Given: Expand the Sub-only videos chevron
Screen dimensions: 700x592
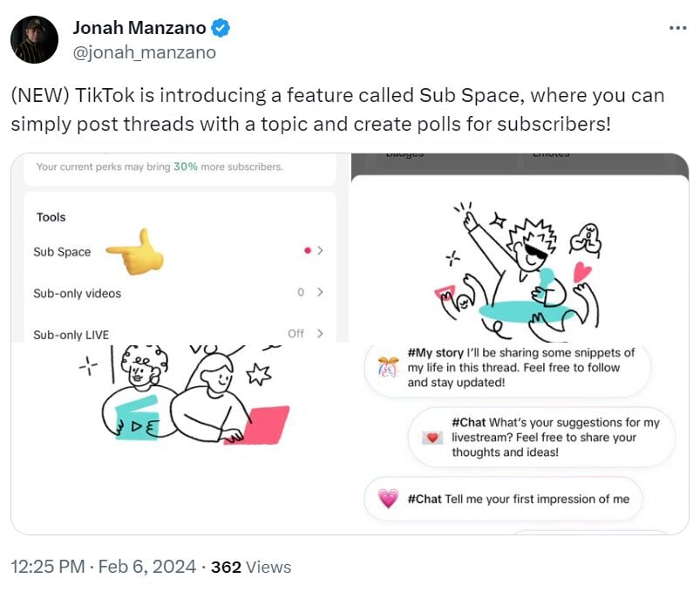Looking at the screenshot, I should (x=320, y=293).
